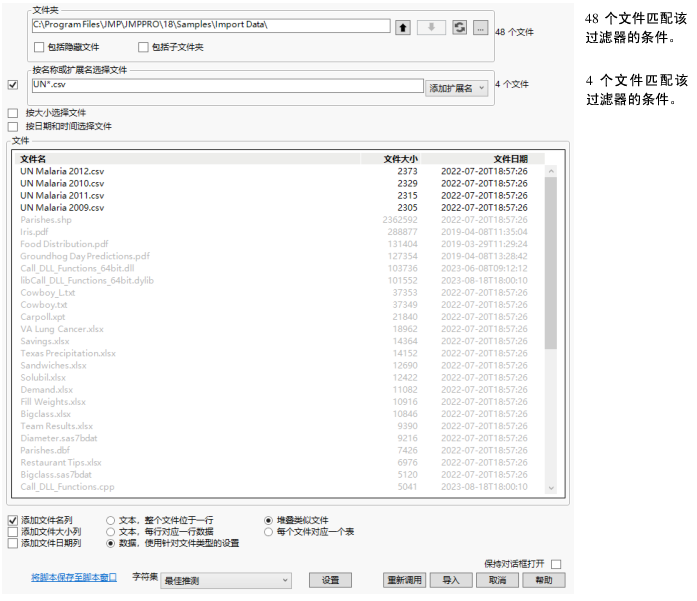Viewport: 697px width, 601px height.
Task: Select file Parishes.shp
Action: tap(46, 220)
